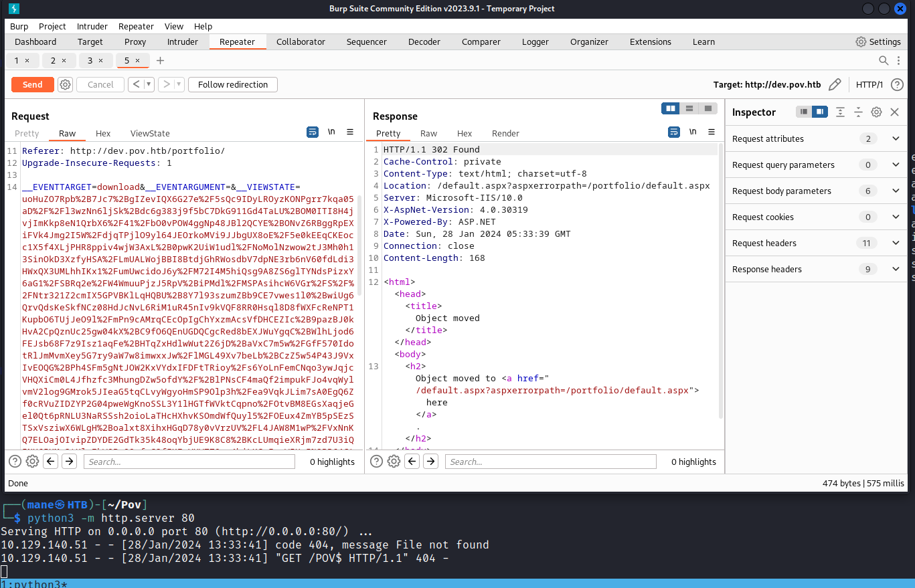Toggle non-printable characters \n in Request panel

(x=331, y=132)
